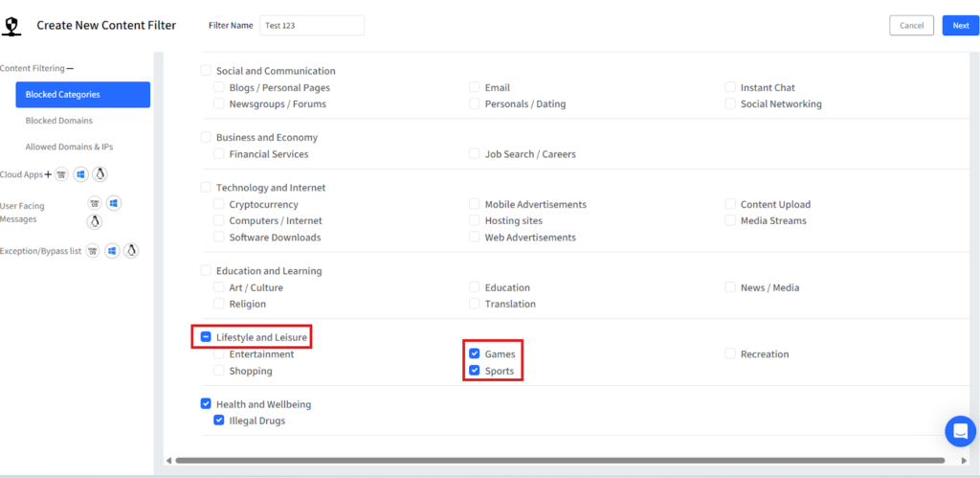The height and width of the screenshot is (478, 980).
Task: Open the Exception/Bypass list section
Action: click(40, 251)
